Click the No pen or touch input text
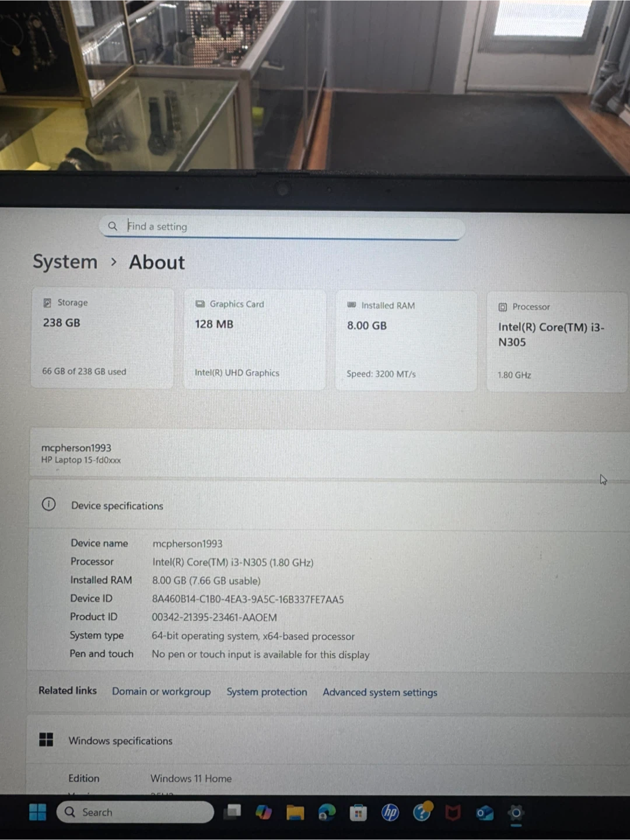This screenshot has width=630, height=840. point(261,654)
